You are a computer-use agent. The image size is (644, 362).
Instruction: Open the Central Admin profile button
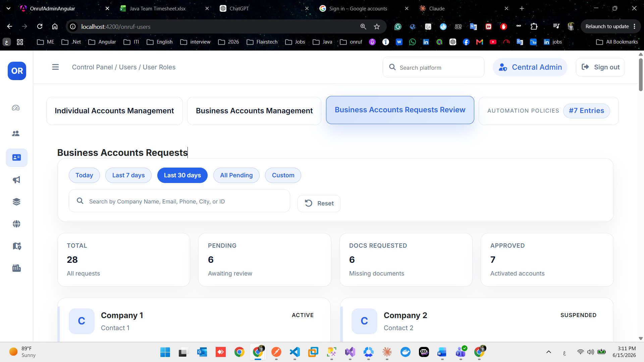pos(530,67)
